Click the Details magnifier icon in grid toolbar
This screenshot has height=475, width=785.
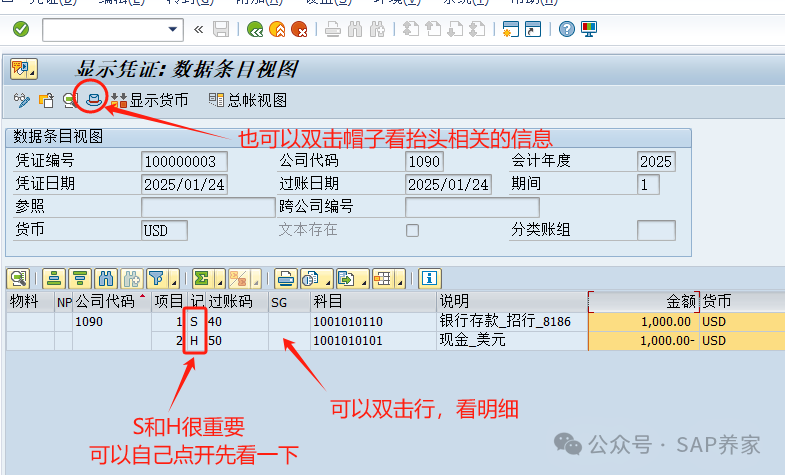tap(18, 278)
